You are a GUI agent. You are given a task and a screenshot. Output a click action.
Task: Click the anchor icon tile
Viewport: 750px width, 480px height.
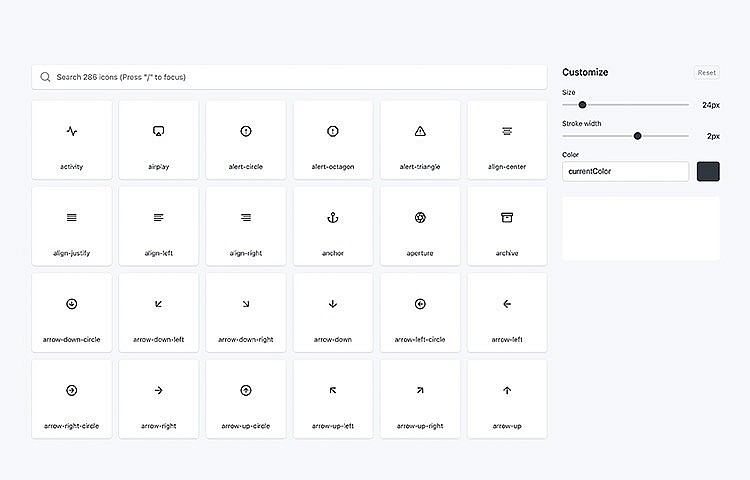(x=333, y=226)
